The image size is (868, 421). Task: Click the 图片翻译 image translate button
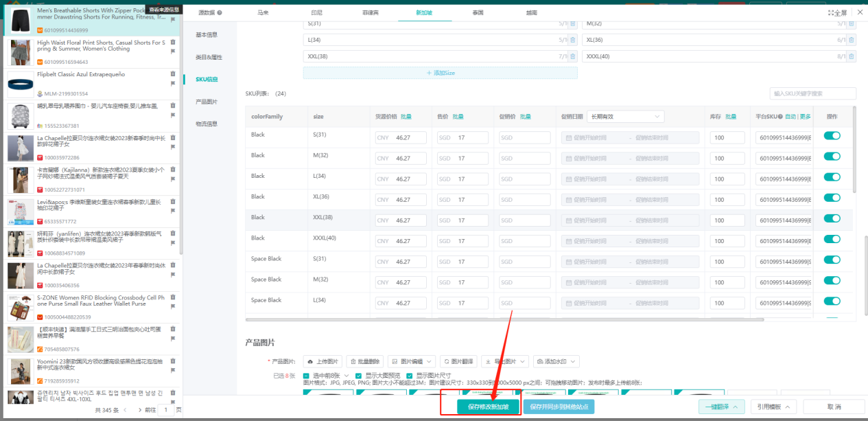point(458,361)
